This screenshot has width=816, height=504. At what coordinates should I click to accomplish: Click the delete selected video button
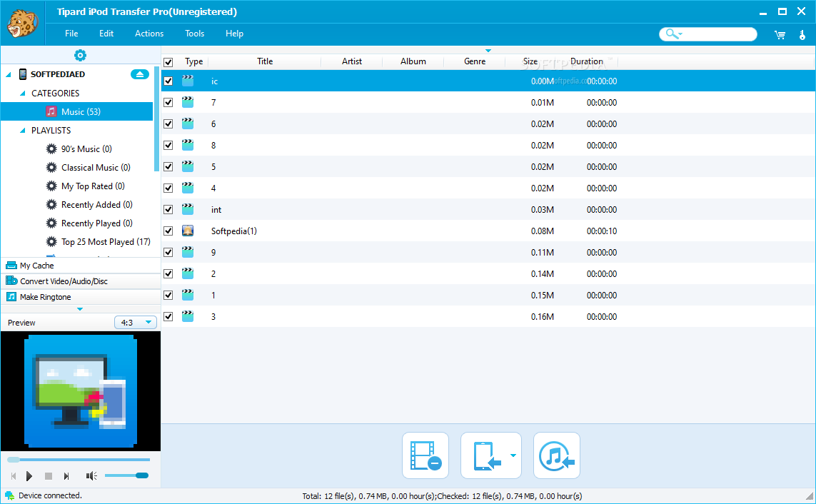425,455
